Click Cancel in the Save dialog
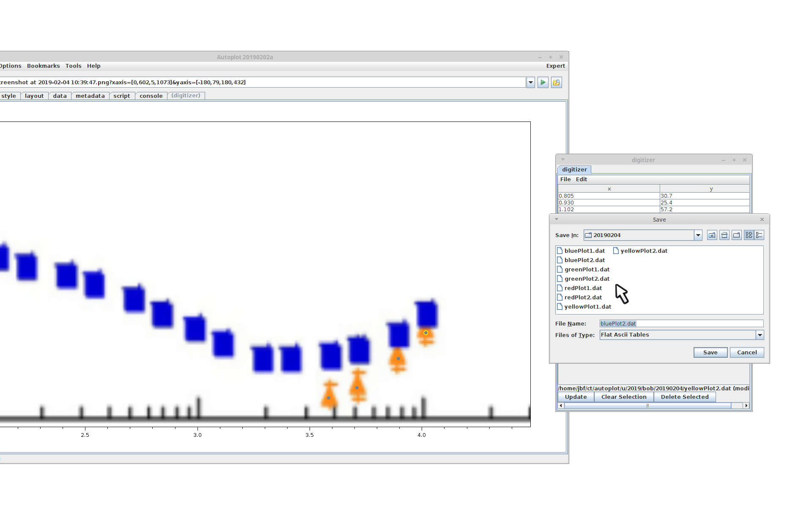This screenshot has height=508, width=812. pyautogui.click(x=747, y=353)
